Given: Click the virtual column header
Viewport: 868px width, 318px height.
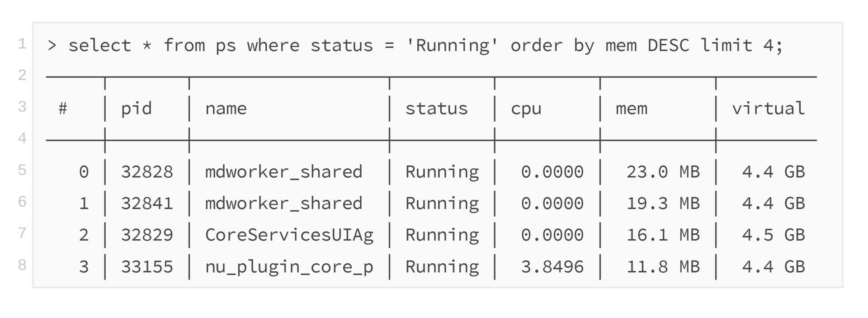Looking at the screenshot, I should 768,109.
